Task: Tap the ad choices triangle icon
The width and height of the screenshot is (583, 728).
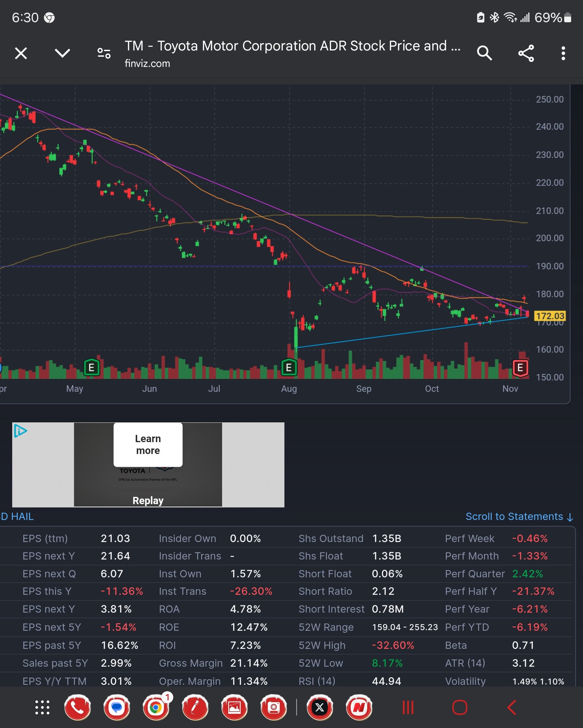Action: (x=20, y=431)
